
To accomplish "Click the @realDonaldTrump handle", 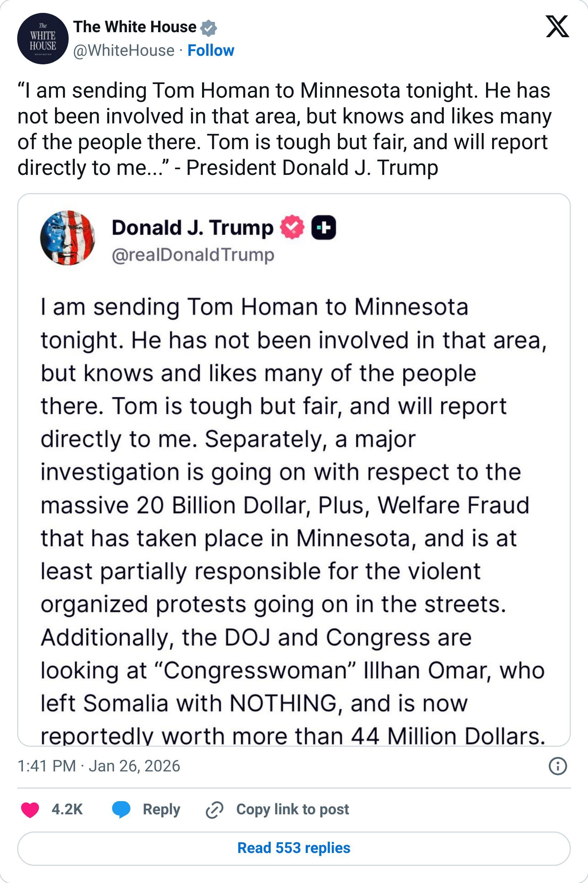I will (193, 255).
